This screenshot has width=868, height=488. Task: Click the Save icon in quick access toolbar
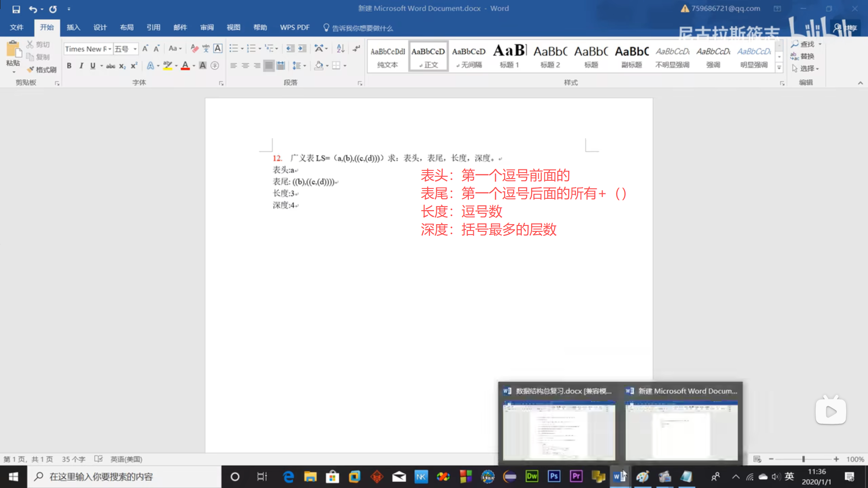pyautogui.click(x=16, y=9)
